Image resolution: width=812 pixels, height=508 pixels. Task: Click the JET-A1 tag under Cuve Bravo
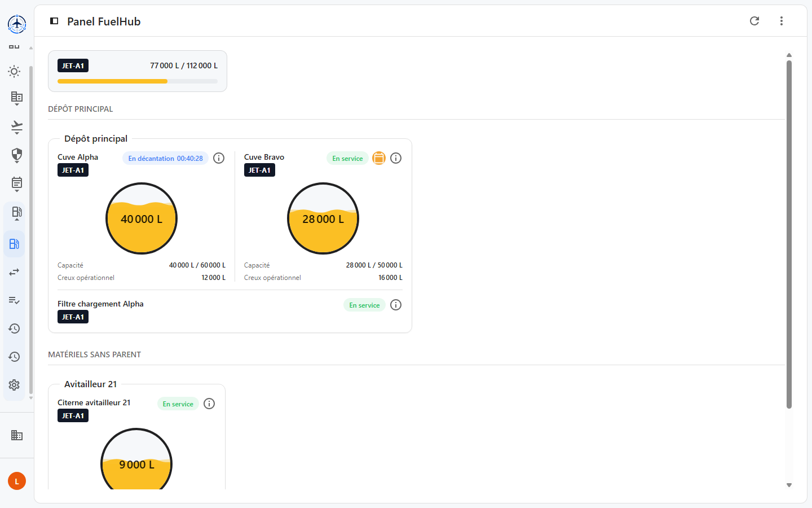point(259,170)
